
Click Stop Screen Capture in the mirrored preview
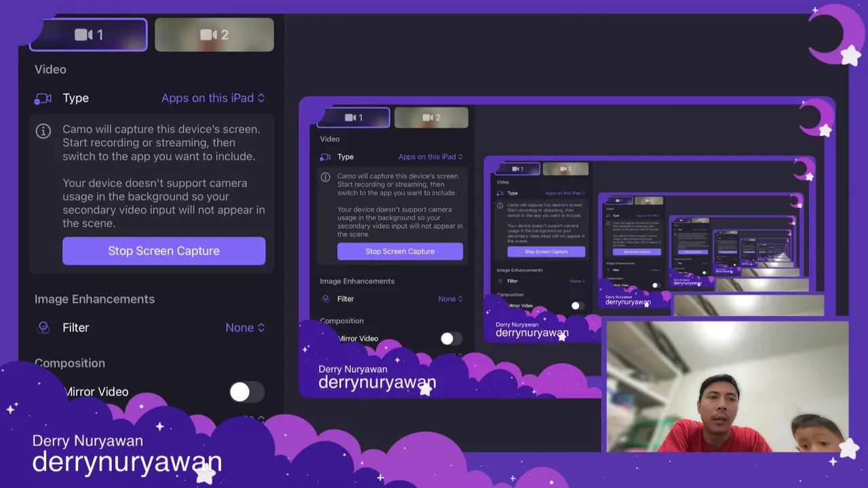(x=400, y=251)
